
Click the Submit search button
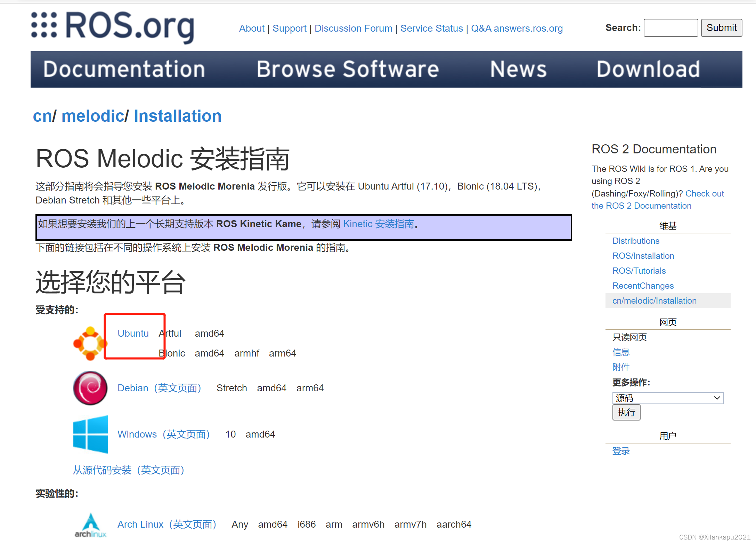pyautogui.click(x=721, y=28)
